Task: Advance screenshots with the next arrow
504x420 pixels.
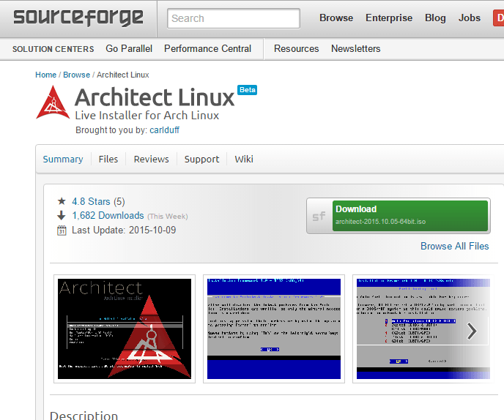Action: tap(472, 331)
